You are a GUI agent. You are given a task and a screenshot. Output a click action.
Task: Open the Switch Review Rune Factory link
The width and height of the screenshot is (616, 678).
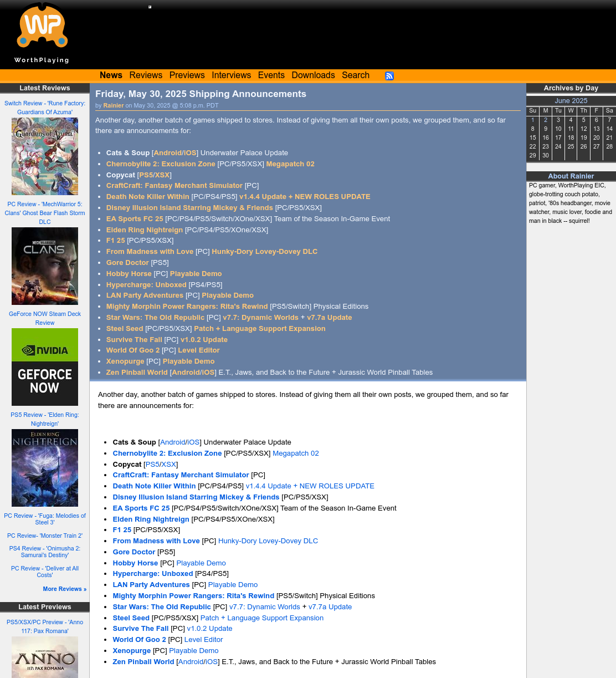click(x=45, y=108)
